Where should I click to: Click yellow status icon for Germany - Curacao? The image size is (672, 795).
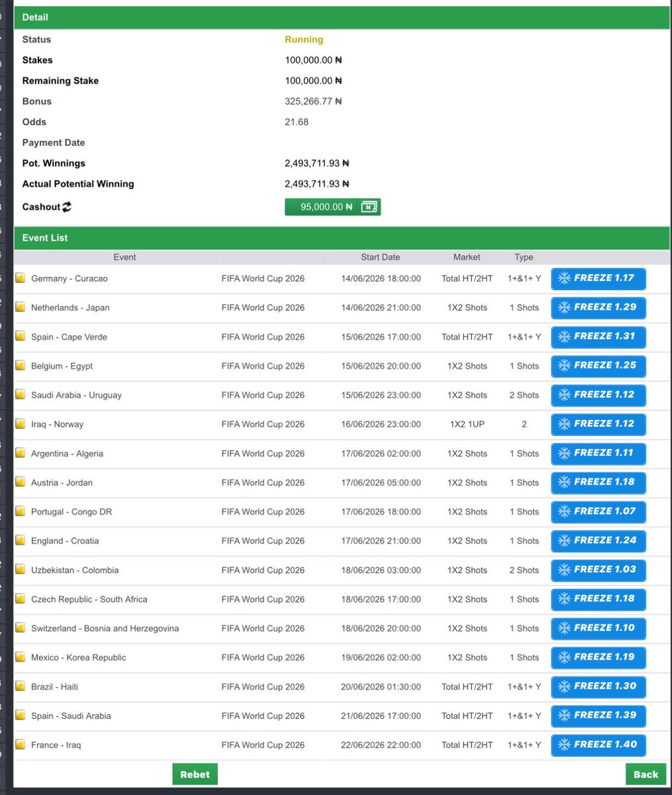(x=21, y=278)
